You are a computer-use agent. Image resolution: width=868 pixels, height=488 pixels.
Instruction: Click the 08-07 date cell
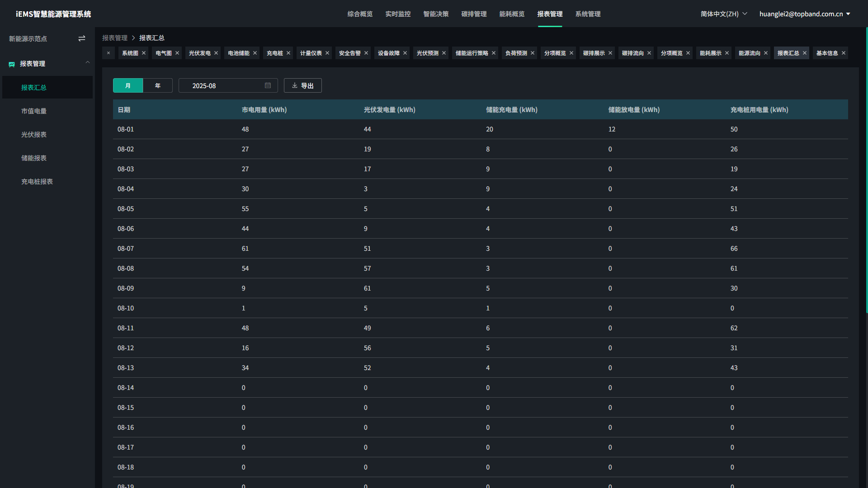126,249
